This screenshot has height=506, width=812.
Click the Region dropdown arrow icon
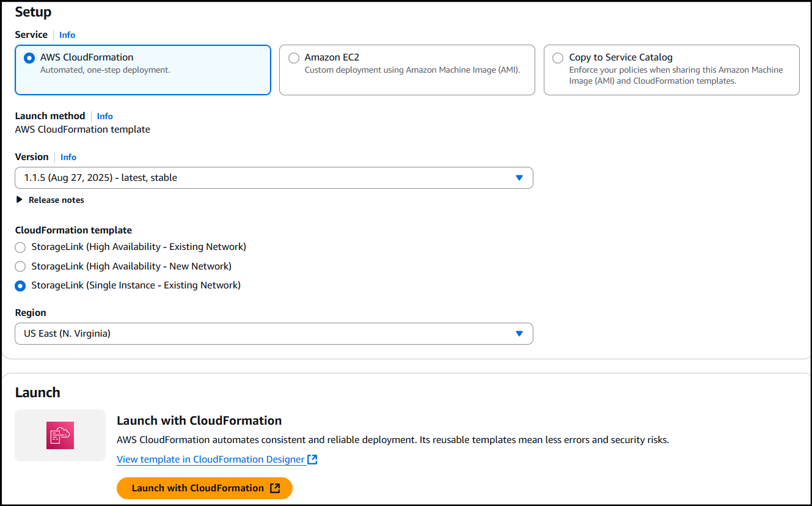tap(519, 334)
